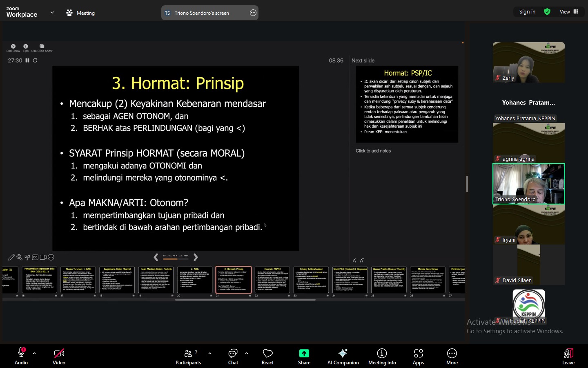Select Triono Soendoro's video thumbnail
The image size is (588, 368).
tap(528, 184)
